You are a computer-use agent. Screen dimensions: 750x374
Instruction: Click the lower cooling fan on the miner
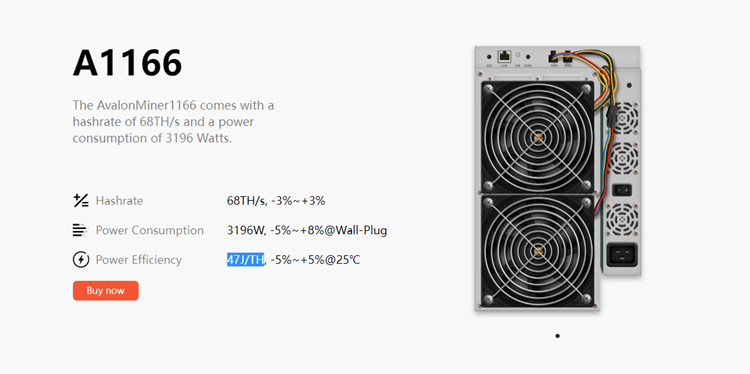coord(538,251)
